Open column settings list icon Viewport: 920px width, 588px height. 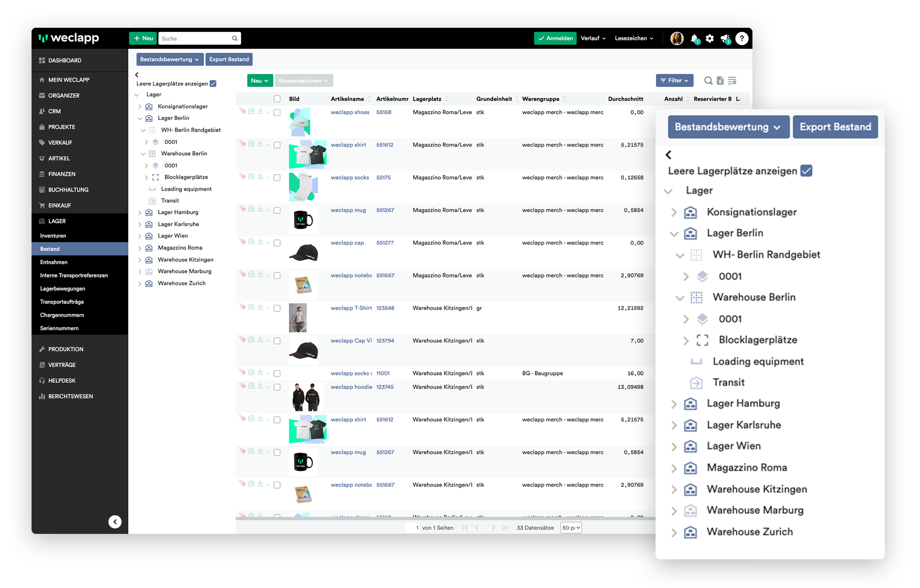click(x=732, y=81)
